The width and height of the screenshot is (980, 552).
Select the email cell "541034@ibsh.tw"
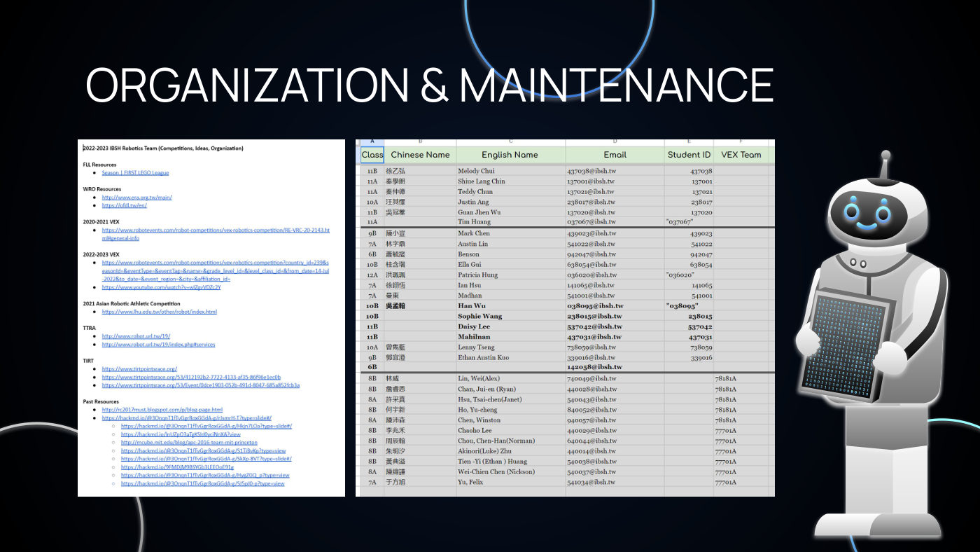615,483
